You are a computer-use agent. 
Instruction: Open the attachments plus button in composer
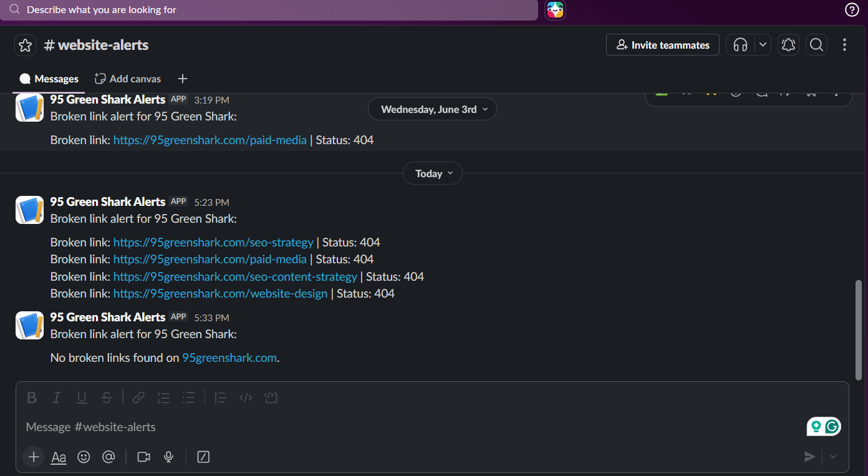tap(34, 457)
